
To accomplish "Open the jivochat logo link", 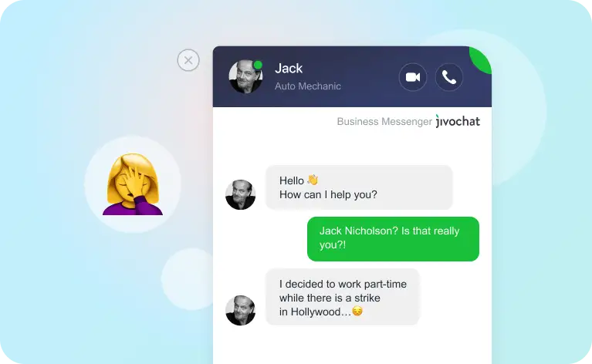I will point(458,121).
